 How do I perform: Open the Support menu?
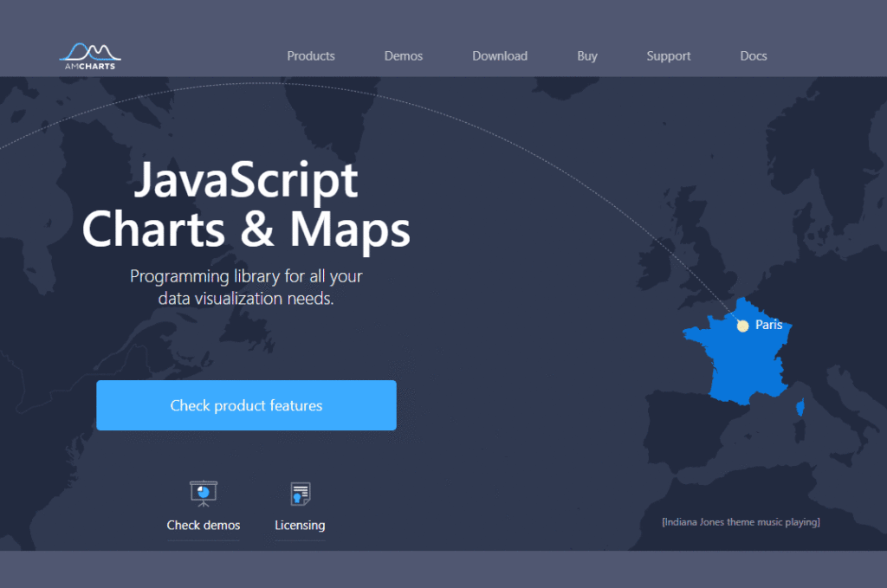[668, 55]
